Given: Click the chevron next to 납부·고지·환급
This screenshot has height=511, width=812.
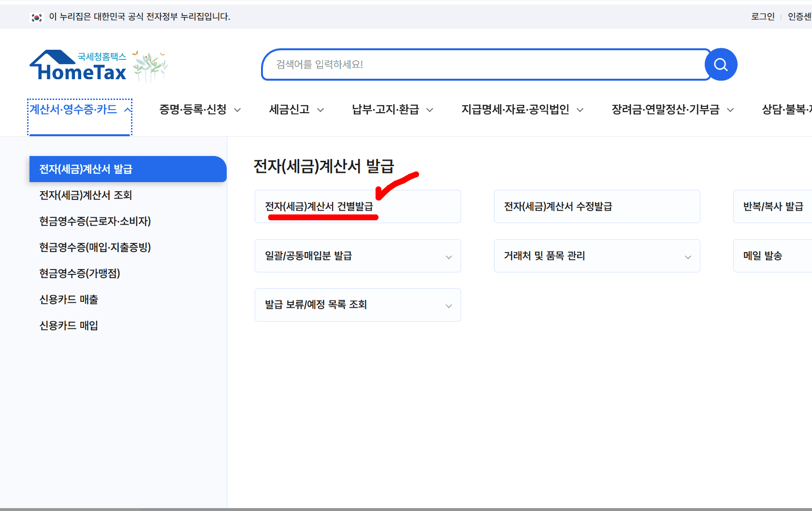Looking at the screenshot, I should pyautogui.click(x=430, y=110).
